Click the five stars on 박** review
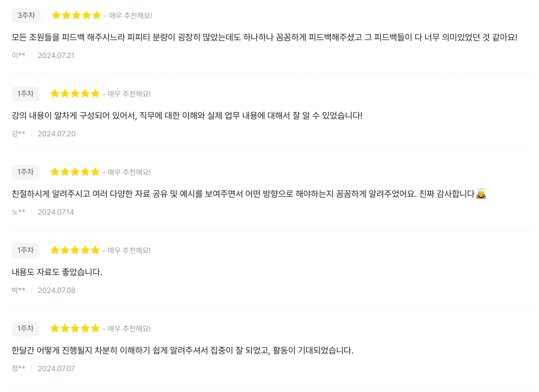The image size is (539, 392). click(75, 250)
